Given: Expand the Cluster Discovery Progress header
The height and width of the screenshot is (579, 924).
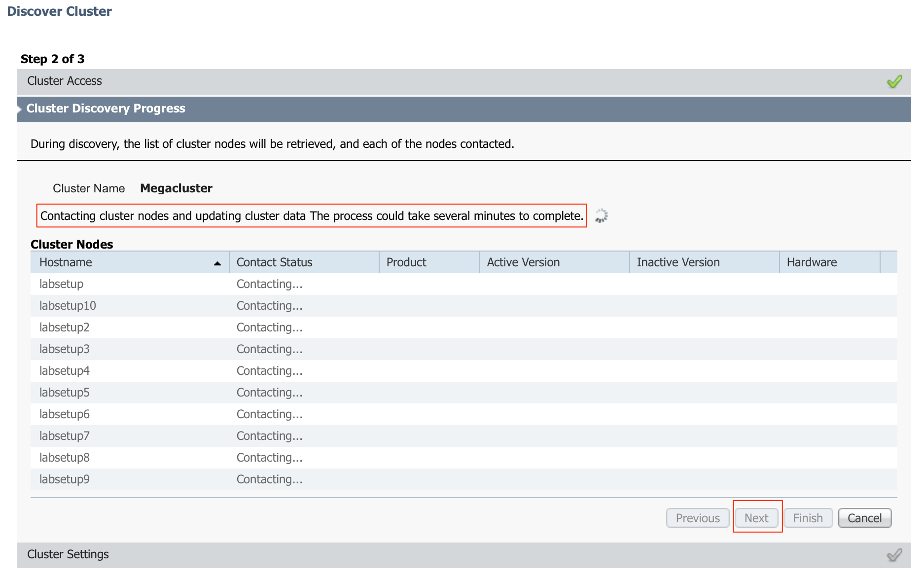Looking at the screenshot, I should point(463,109).
